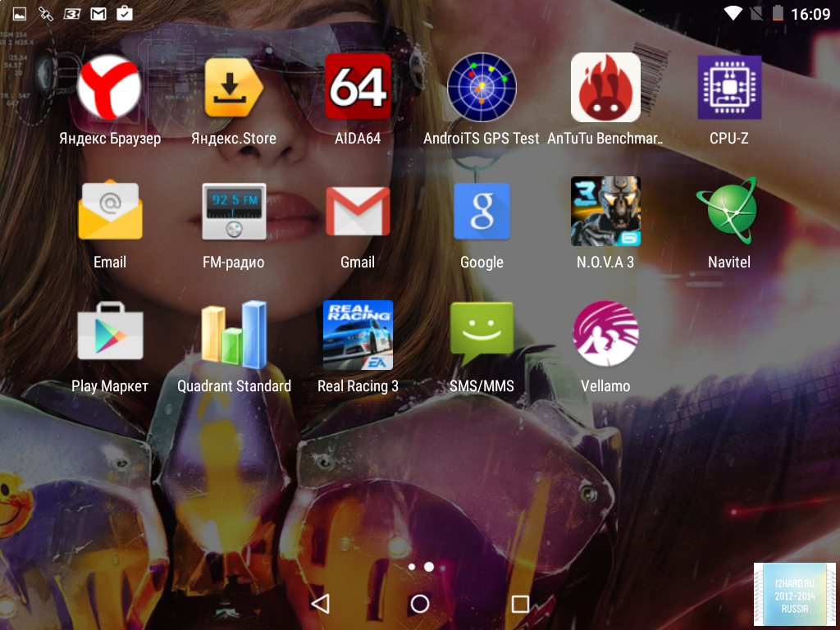This screenshot has width=840, height=630.
Task: Open AnTuTu Benchmark app
Action: coord(605,88)
